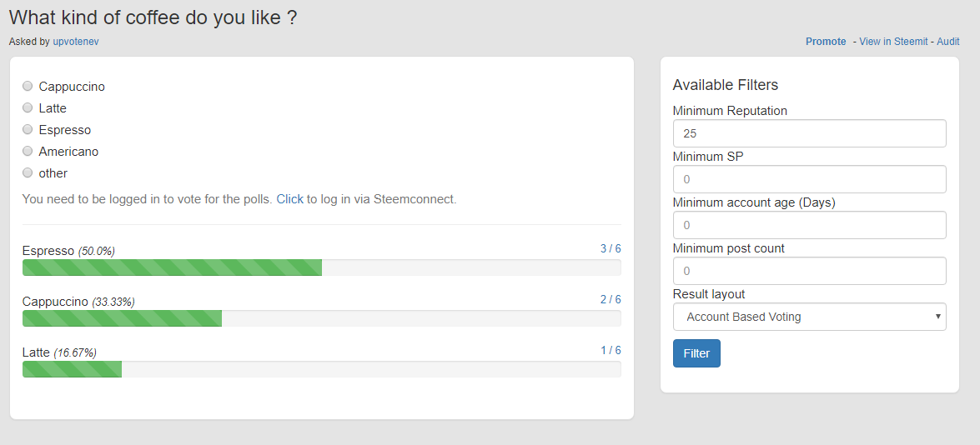Viewport: 980px width, 445px height.
Task: Choose the 'other' radio option
Action: (28, 172)
